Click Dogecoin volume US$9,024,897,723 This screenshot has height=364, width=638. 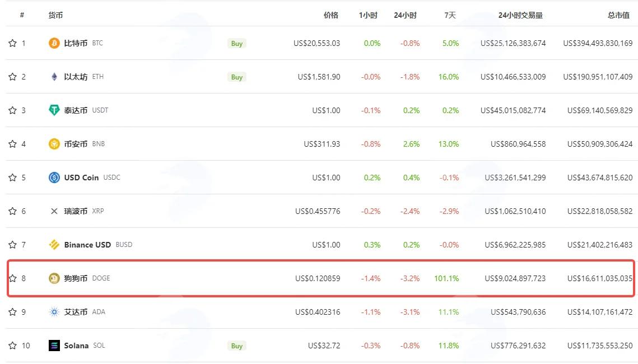click(x=515, y=278)
